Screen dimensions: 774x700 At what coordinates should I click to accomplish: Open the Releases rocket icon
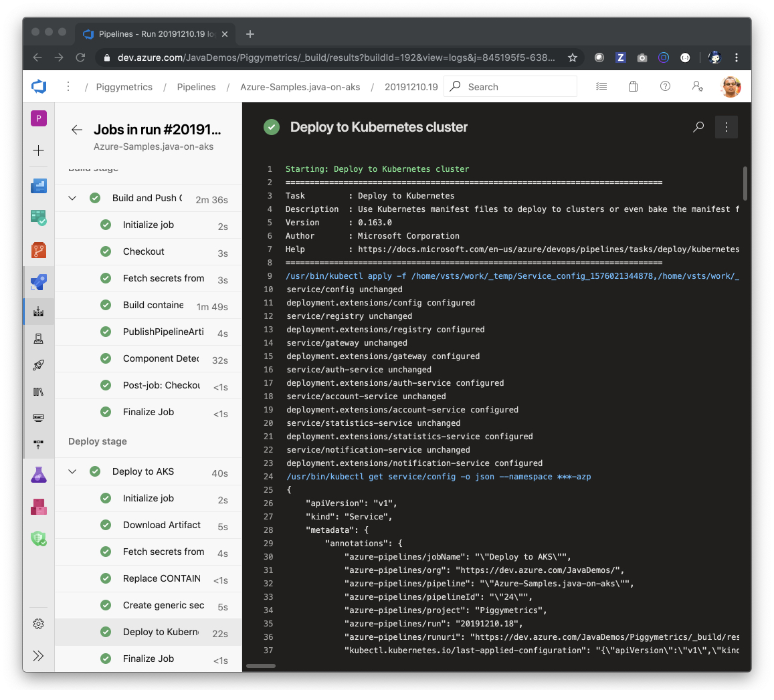[x=39, y=365]
